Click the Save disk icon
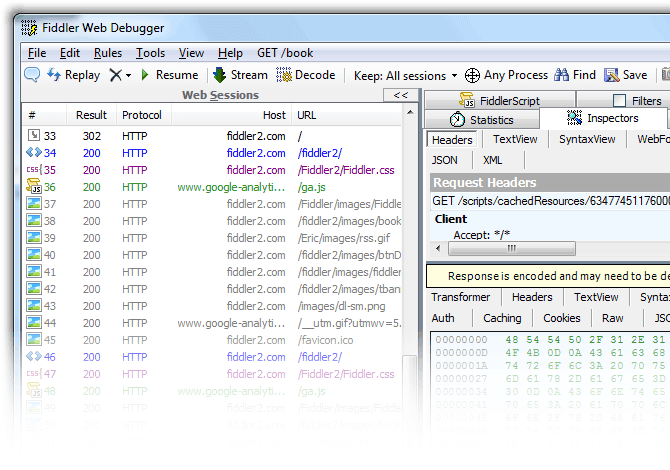Viewport: 670px width, 470px height. click(x=611, y=75)
